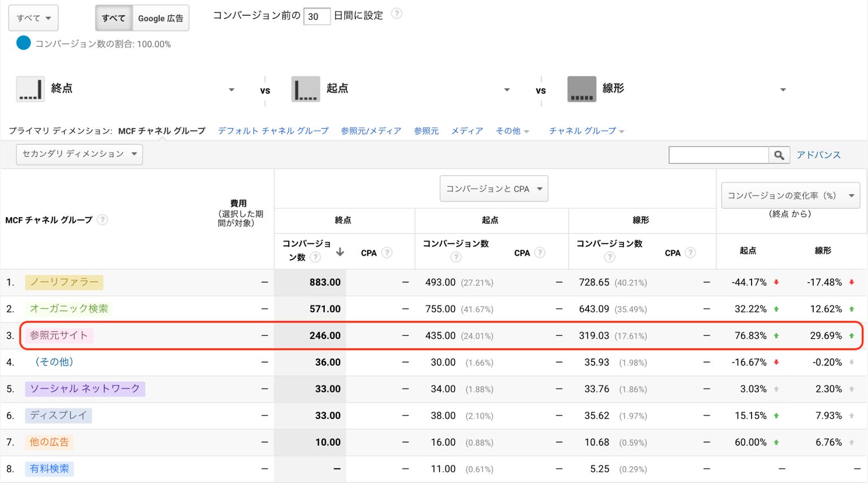Image resolution: width=868 pixels, height=483 pixels.
Task: Click red down arrow next to -16.67%
Action: pos(776,362)
